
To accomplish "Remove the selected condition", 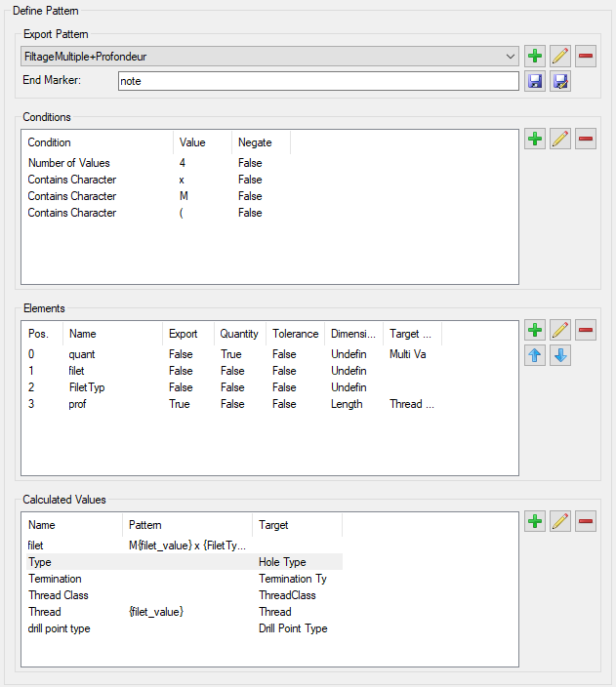I will [x=586, y=140].
